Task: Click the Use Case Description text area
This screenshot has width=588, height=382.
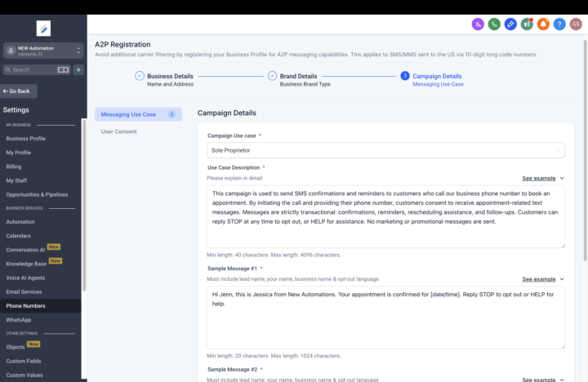Action: point(385,216)
